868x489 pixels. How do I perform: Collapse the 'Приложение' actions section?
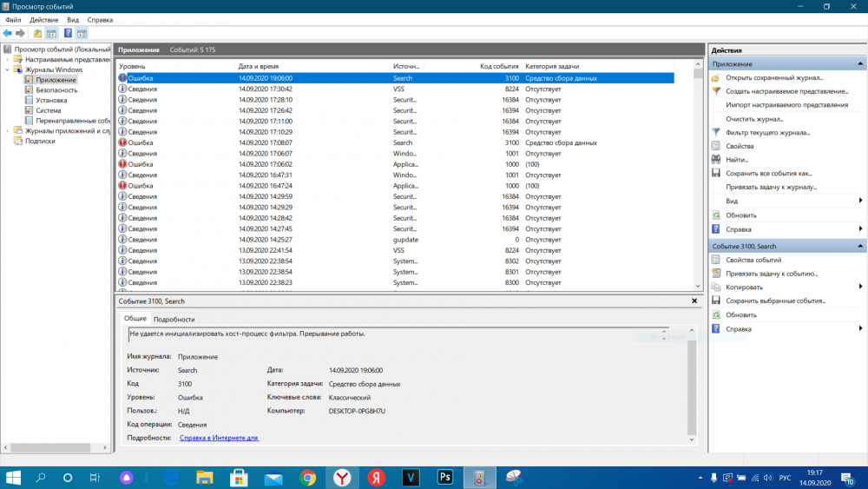tap(861, 64)
